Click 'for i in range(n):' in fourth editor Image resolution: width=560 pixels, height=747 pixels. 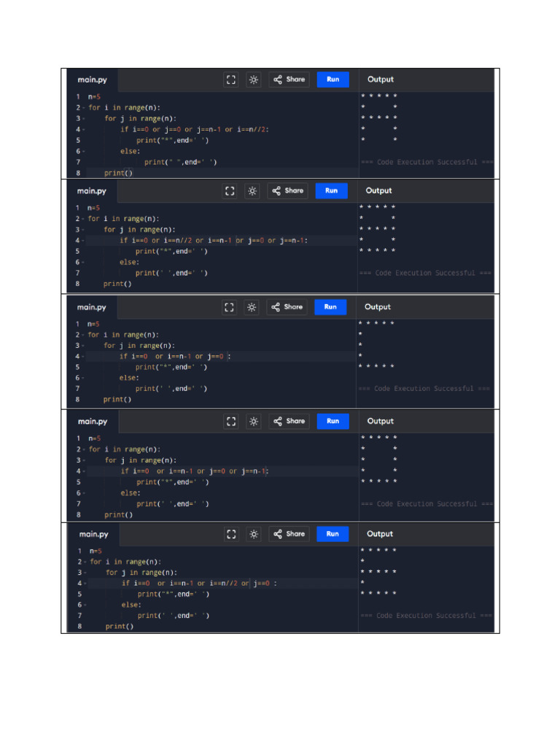[124, 449]
